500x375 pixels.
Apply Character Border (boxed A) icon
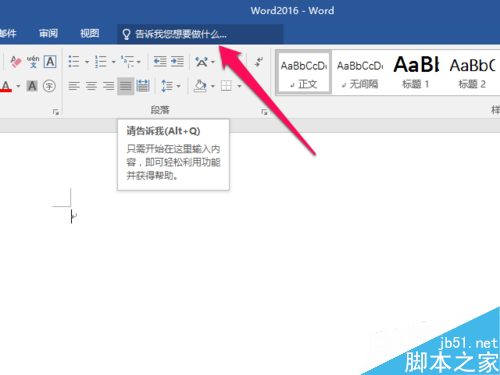[50, 62]
